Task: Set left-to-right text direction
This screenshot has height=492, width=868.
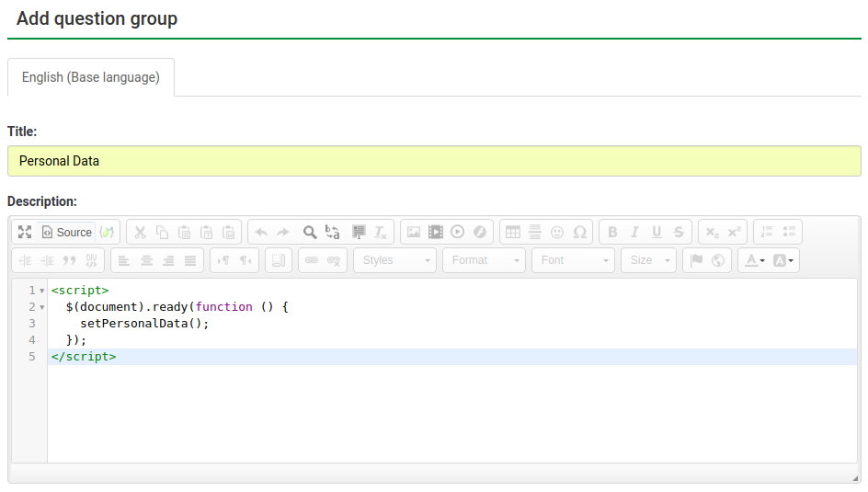Action: tap(223, 260)
